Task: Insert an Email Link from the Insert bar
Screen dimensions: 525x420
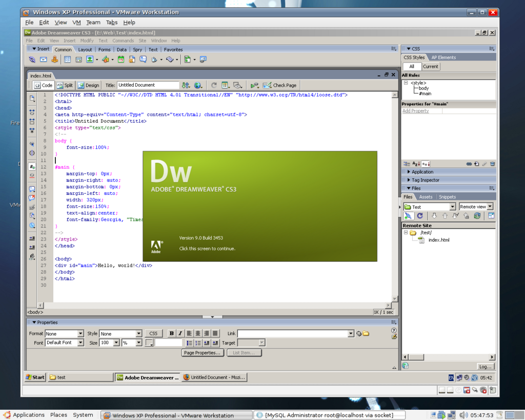Action: (x=44, y=59)
